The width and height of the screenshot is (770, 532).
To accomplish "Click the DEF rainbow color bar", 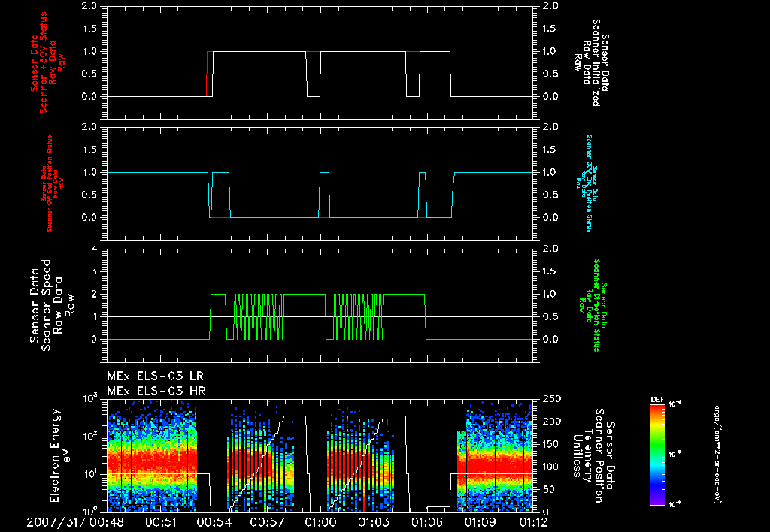I will (657, 455).
